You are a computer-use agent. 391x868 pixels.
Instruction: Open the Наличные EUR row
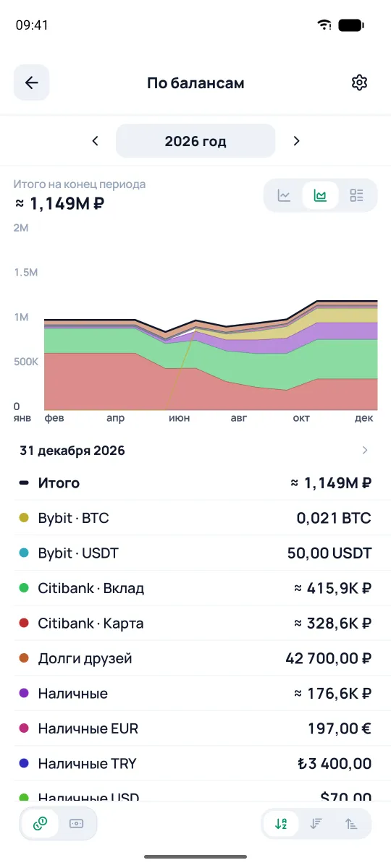(x=195, y=728)
